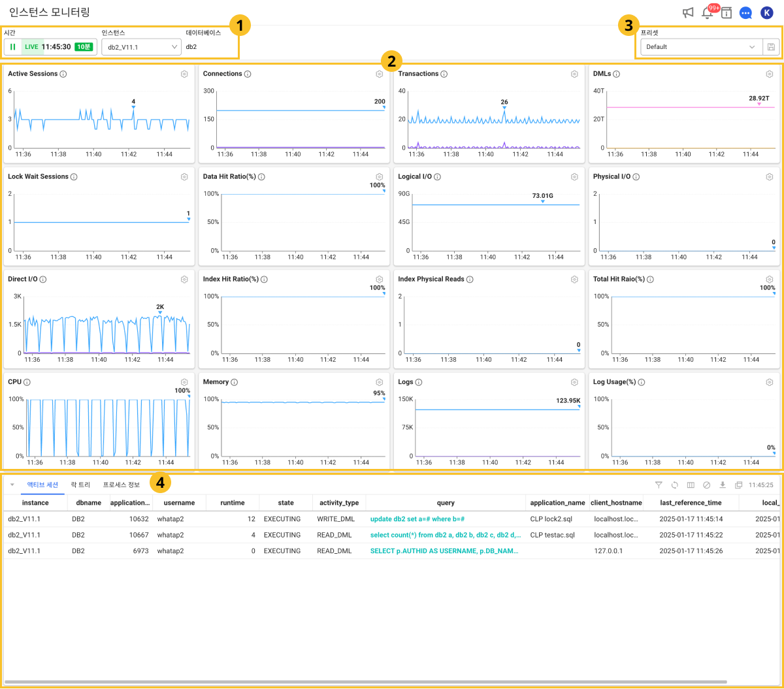This screenshot has height=689, width=784.
Task: Pause the live time monitoring
Action: coord(13,47)
